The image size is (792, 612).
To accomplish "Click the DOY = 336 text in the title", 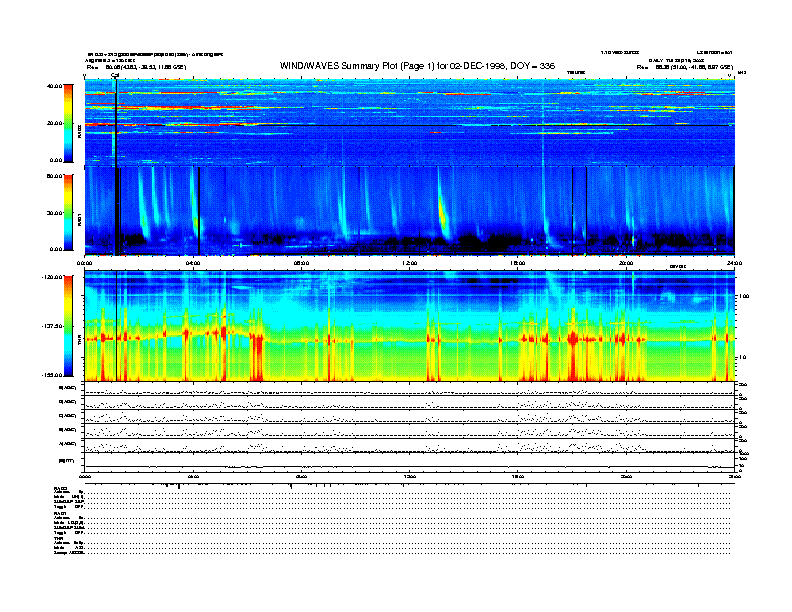I will click(532, 66).
